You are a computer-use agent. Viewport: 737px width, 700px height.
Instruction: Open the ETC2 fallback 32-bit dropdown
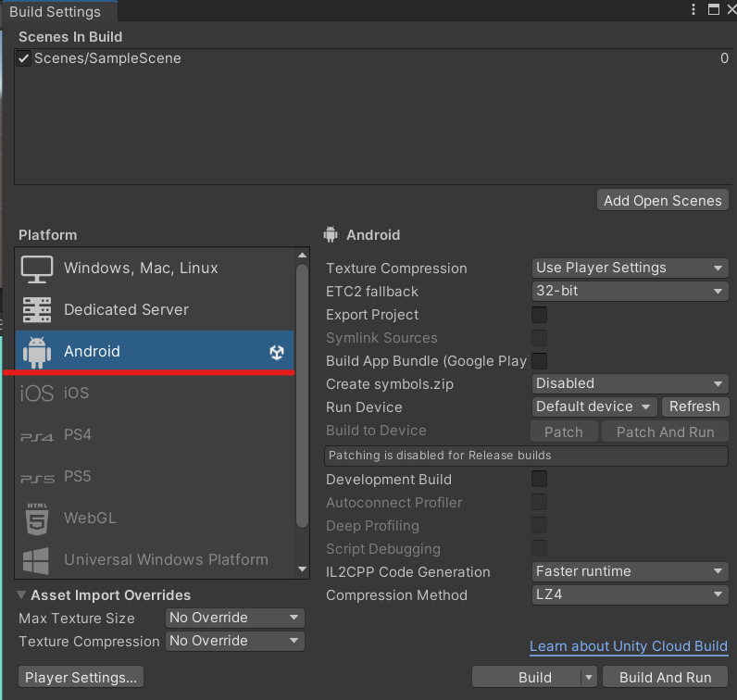coord(630,291)
